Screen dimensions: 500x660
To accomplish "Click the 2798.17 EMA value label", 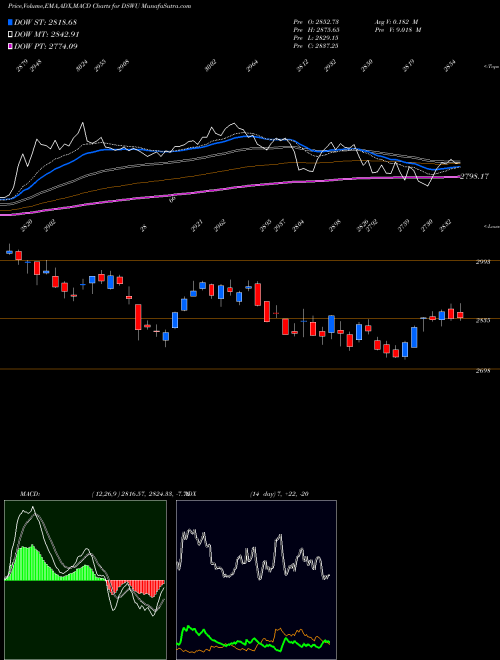I will point(474,176).
